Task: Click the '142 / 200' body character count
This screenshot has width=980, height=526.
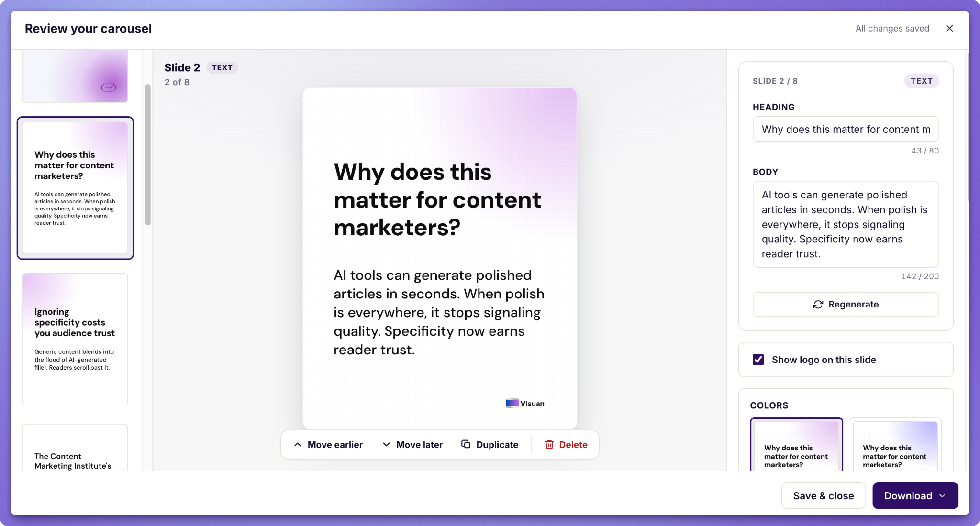Action: (x=920, y=276)
